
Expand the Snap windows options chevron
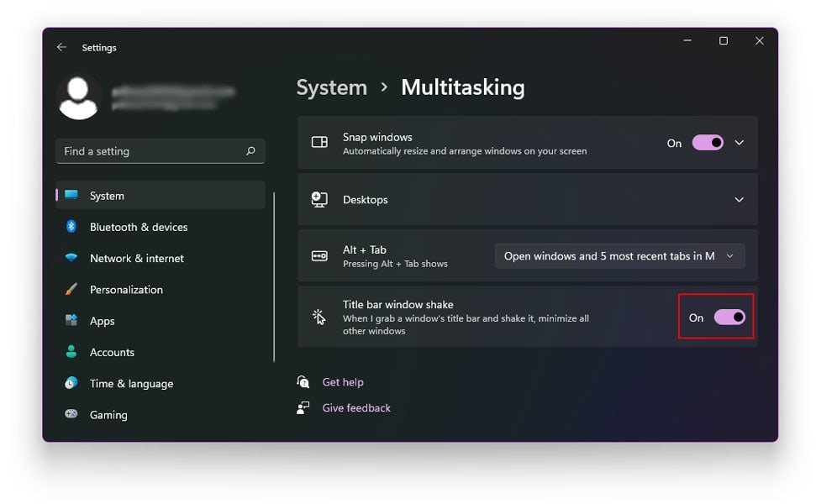click(740, 143)
